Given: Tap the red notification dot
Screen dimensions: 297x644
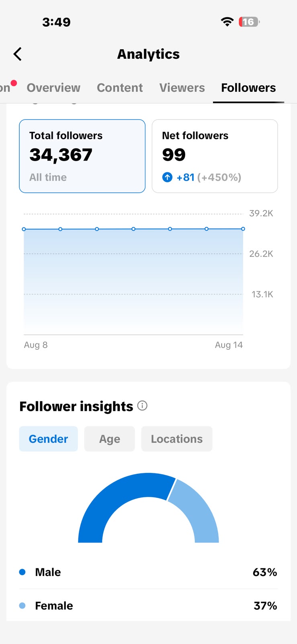Looking at the screenshot, I should click(14, 83).
